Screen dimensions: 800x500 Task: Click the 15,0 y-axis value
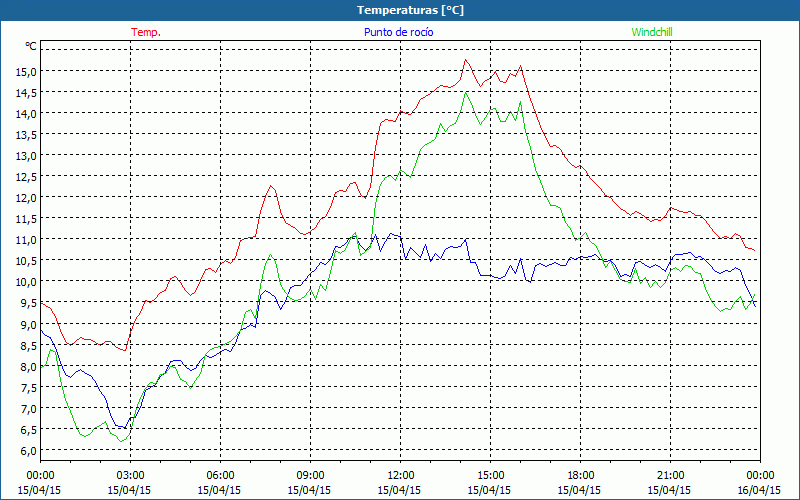coord(27,71)
